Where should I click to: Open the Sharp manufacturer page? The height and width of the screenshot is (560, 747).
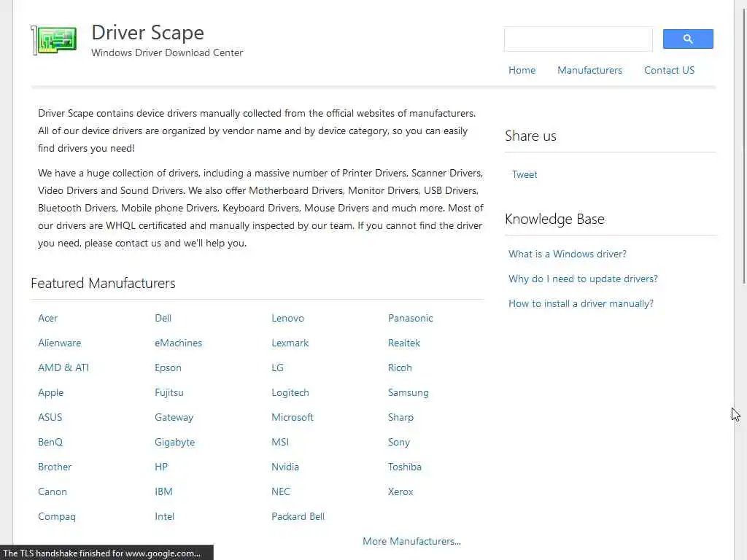[x=400, y=418]
